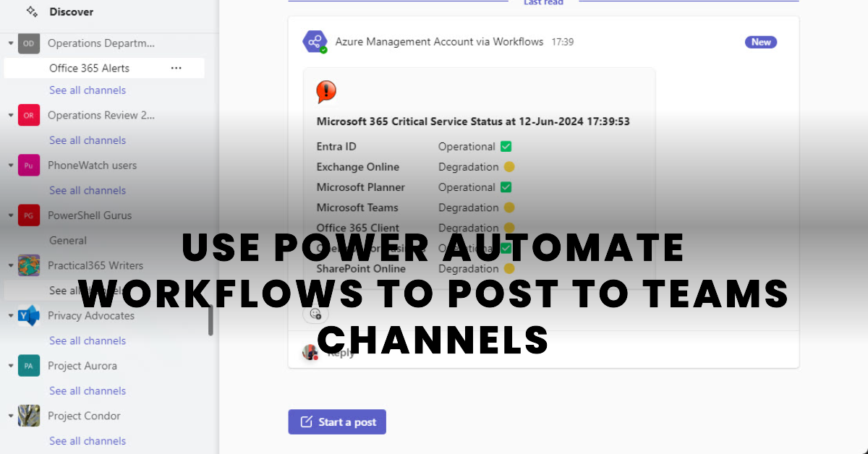Screen dimensions: 868x454
Task: Click the 17:39 message timestamp
Action: [563, 42]
